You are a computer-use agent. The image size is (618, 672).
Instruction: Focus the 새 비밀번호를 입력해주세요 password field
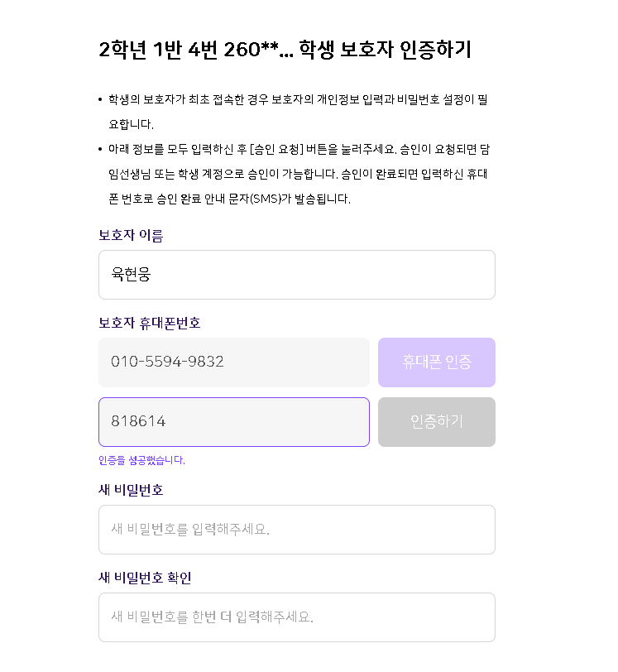coord(296,530)
